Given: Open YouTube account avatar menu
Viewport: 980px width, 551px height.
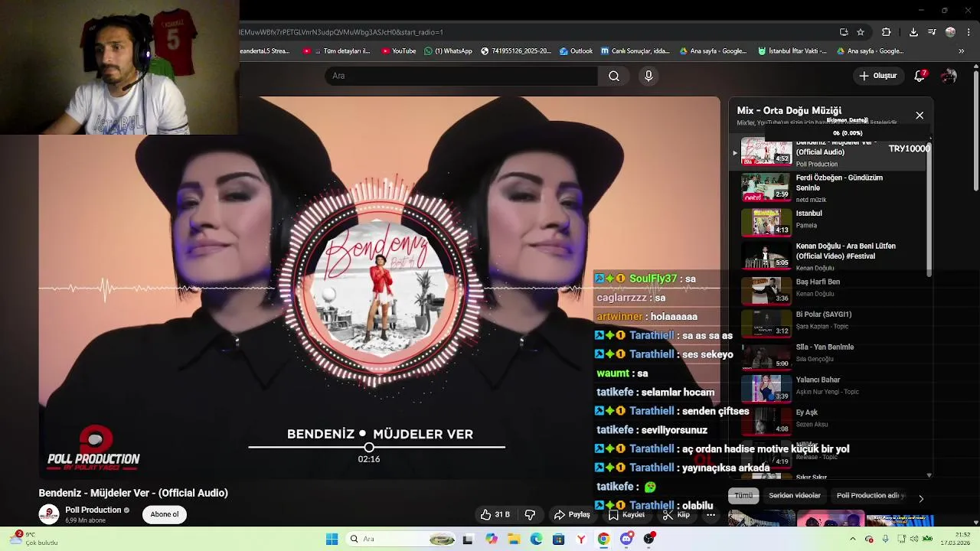Looking at the screenshot, I should 949,76.
